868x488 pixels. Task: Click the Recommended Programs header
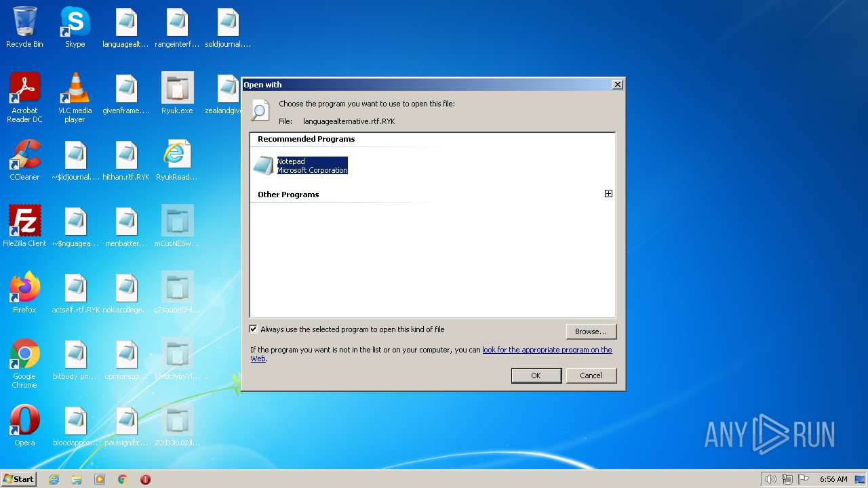(x=306, y=139)
